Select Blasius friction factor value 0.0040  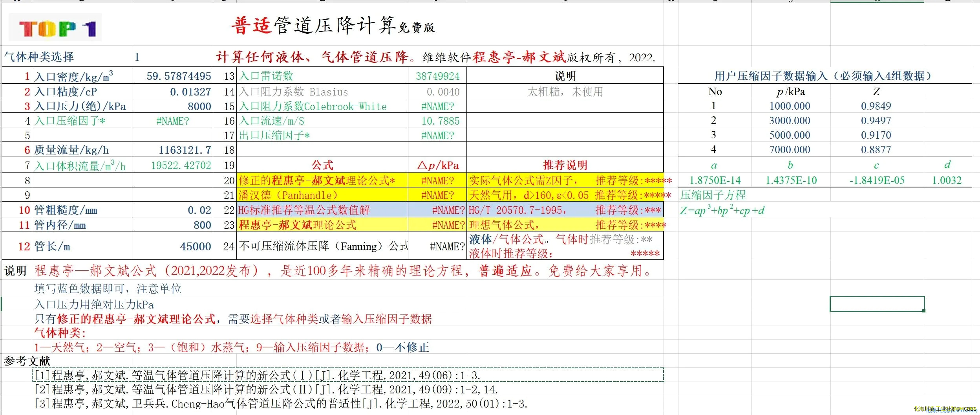point(437,92)
